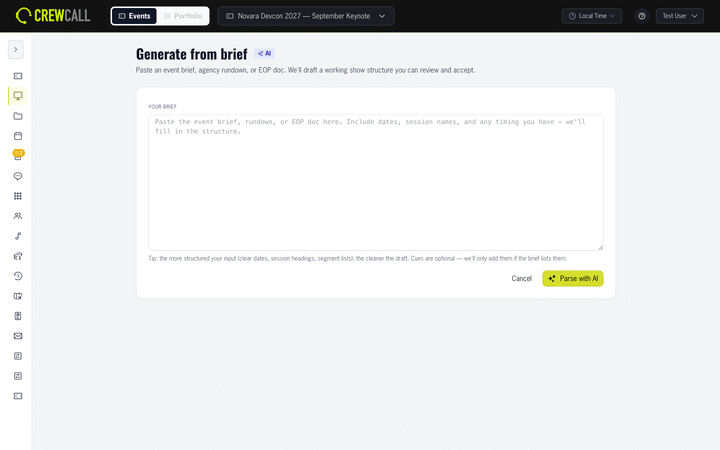Switch to the Events tab

[x=134, y=16]
